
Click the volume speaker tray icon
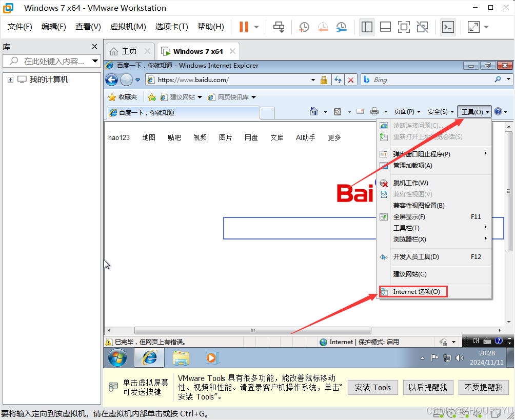point(459,357)
